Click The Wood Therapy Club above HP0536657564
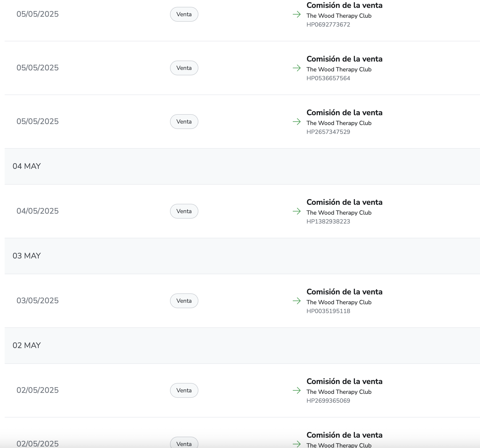 tap(339, 69)
